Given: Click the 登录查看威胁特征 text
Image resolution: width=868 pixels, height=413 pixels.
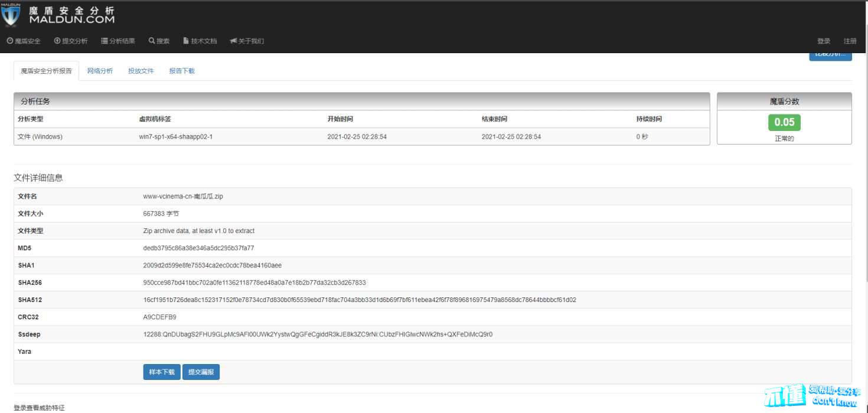Looking at the screenshot, I should tap(39, 408).
